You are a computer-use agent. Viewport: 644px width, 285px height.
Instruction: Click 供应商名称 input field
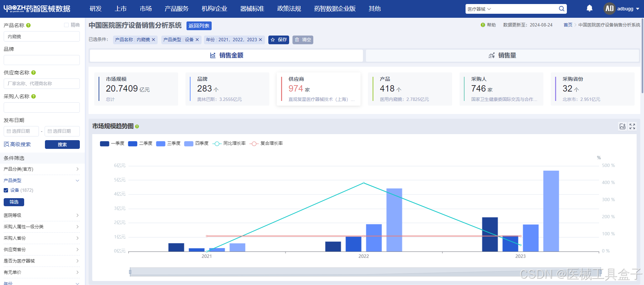pos(42,83)
